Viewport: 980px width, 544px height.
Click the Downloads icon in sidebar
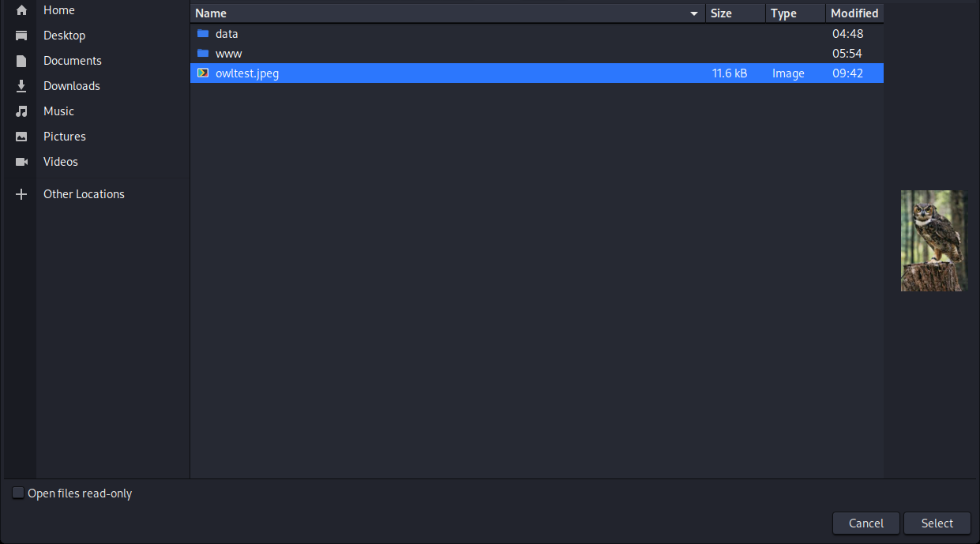20,85
